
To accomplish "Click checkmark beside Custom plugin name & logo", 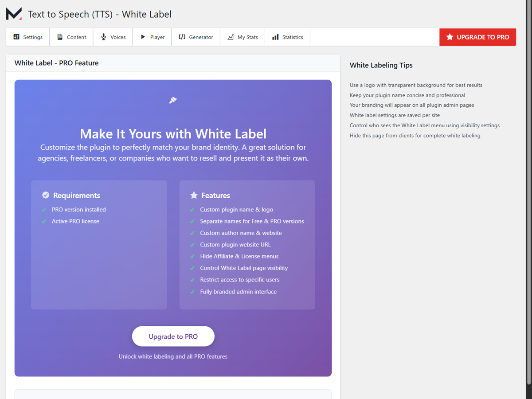I will pos(192,210).
